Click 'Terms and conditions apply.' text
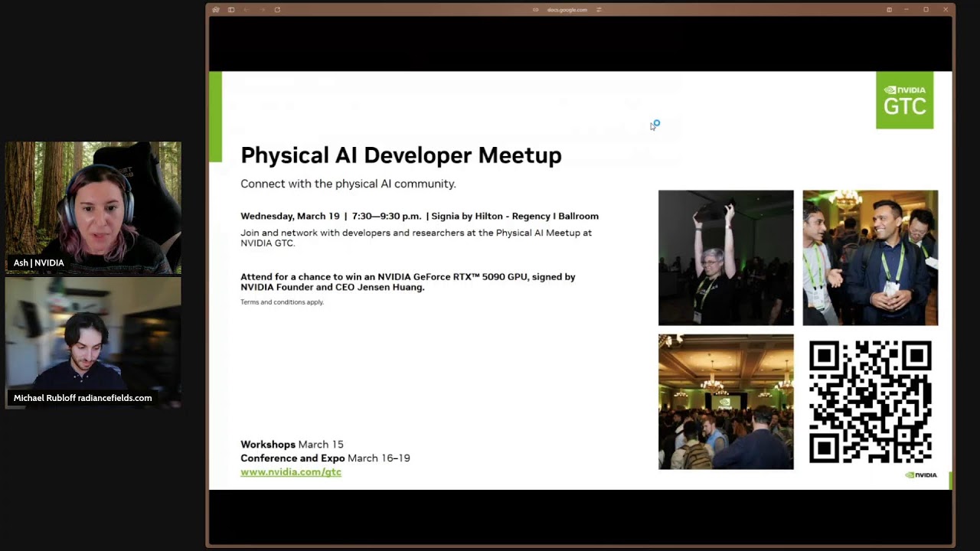The width and height of the screenshot is (980, 551). 282,302
